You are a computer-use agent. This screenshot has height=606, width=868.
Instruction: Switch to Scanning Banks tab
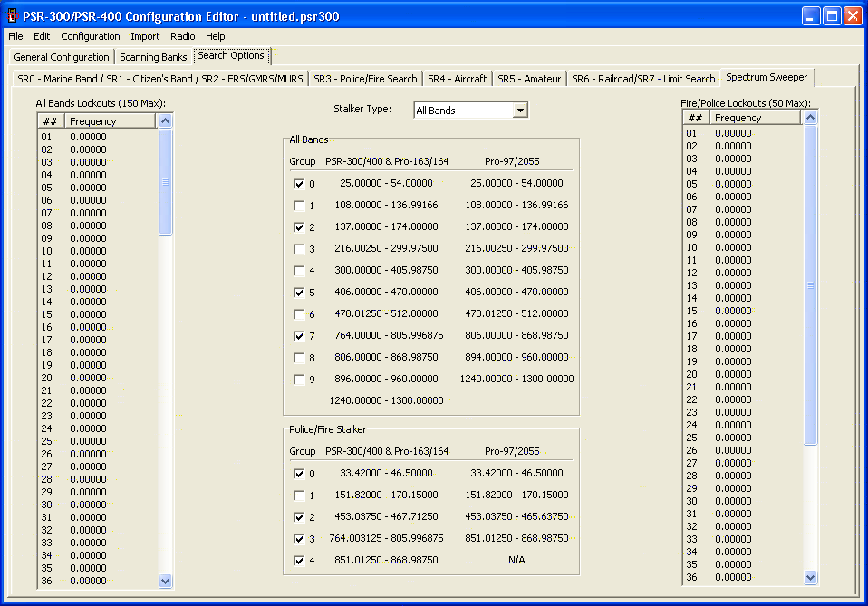153,57
